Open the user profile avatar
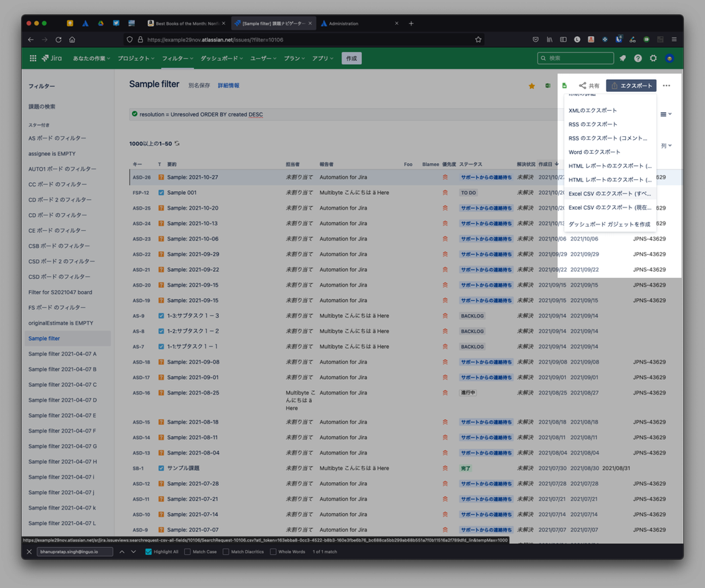 click(x=670, y=58)
